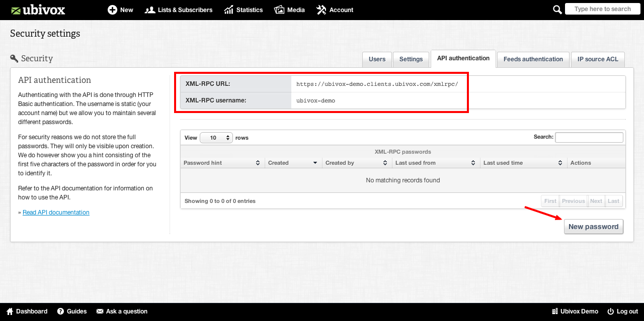Click the New plus icon
Viewport: 644px width, 321px height.
point(112,10)
